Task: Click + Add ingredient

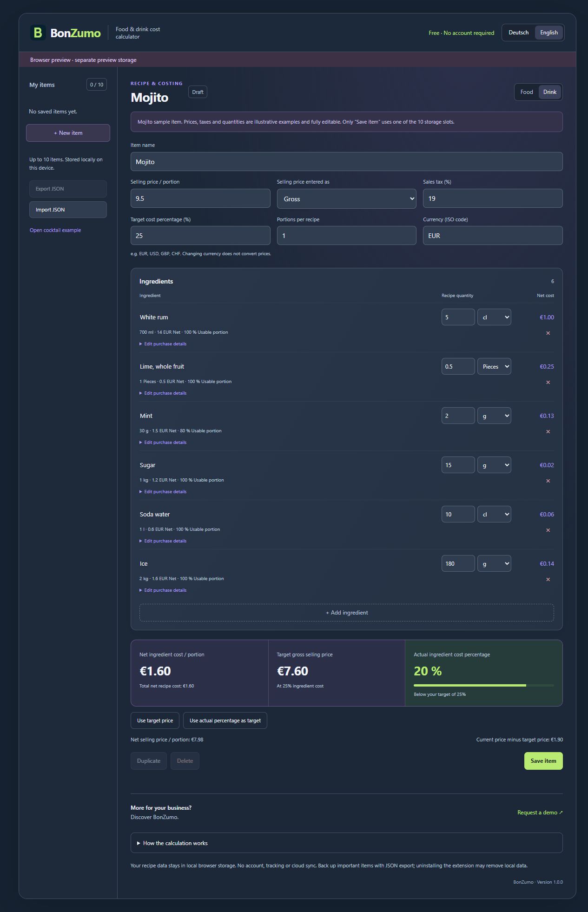Action: [x=347, y=613]
